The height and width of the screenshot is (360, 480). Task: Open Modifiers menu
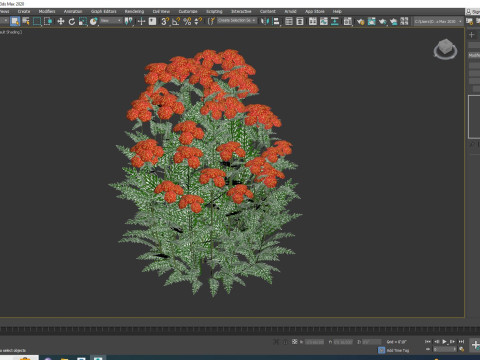47,11
